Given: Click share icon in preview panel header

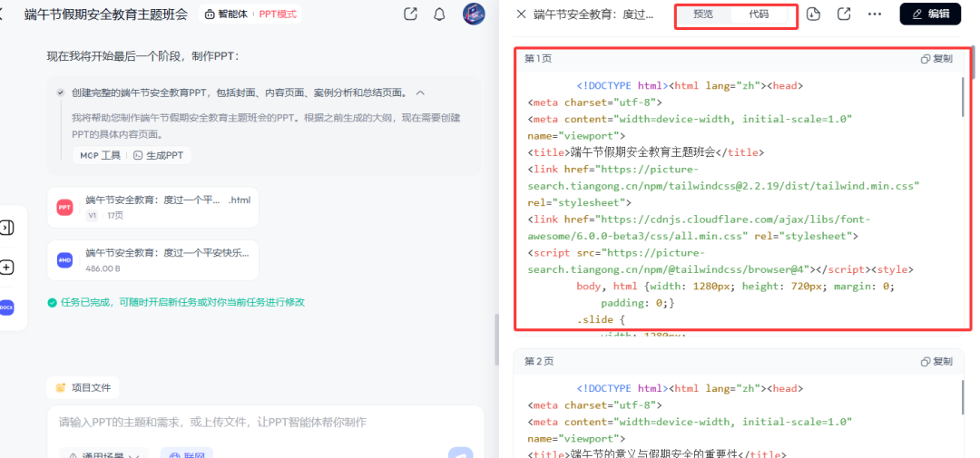Looking at the screenshot, I should click(844, 14).
